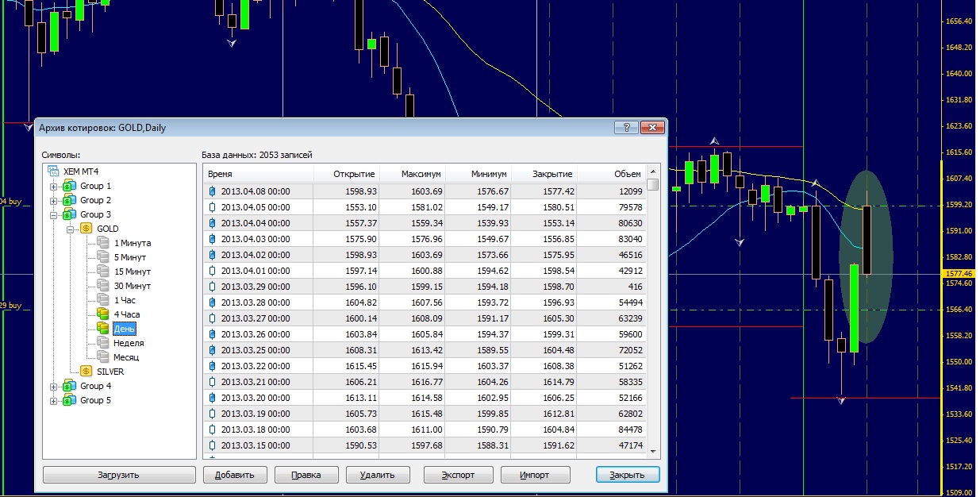Click the Правка button

tap(306, 475)
